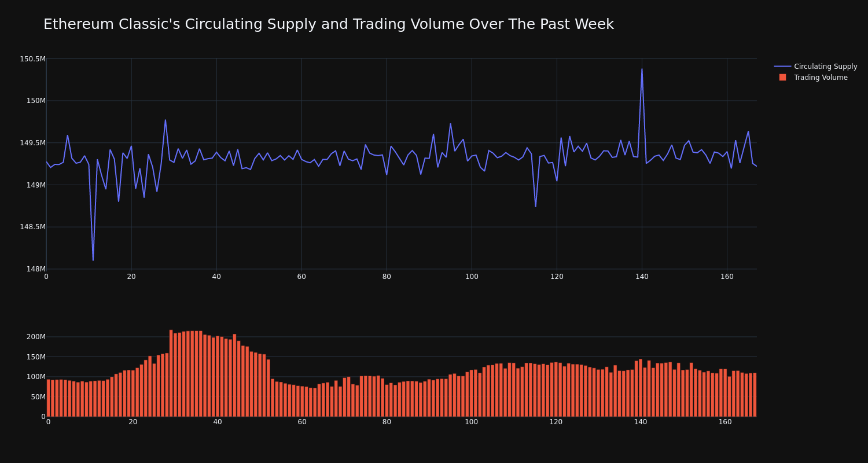Screen dimensions: 868x463
Task: Click the 148.5M y-axis label
Action: point(32,227)
